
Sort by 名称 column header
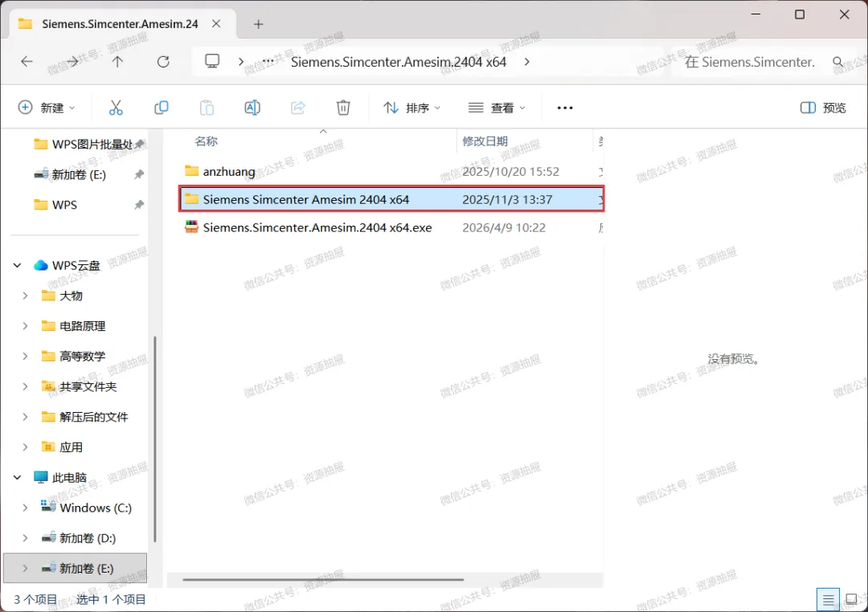(206, 141)
